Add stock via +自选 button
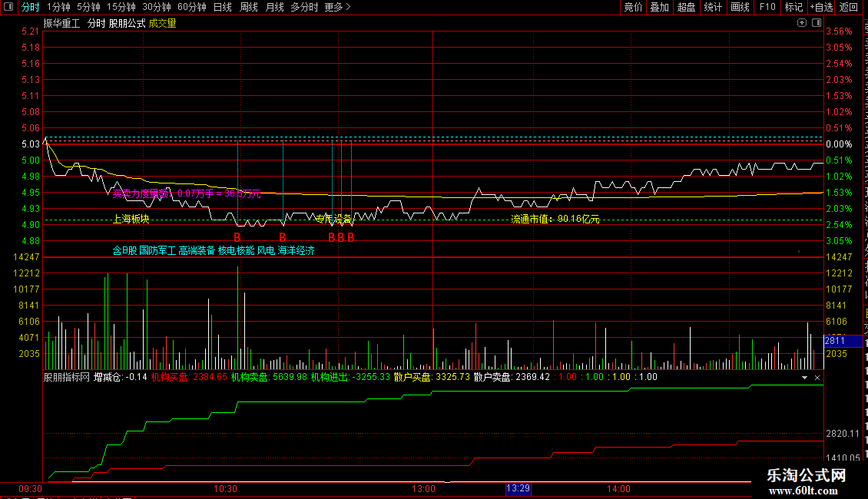 (821, 7)
